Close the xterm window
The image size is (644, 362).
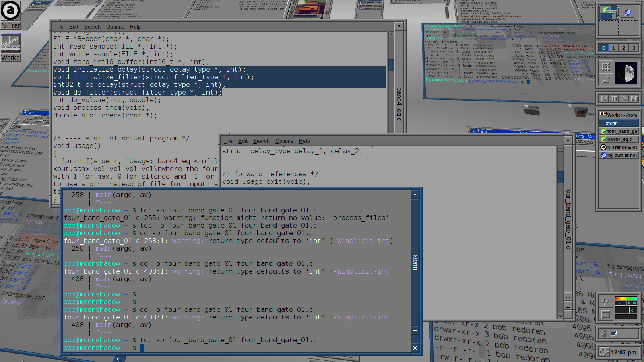415,348
